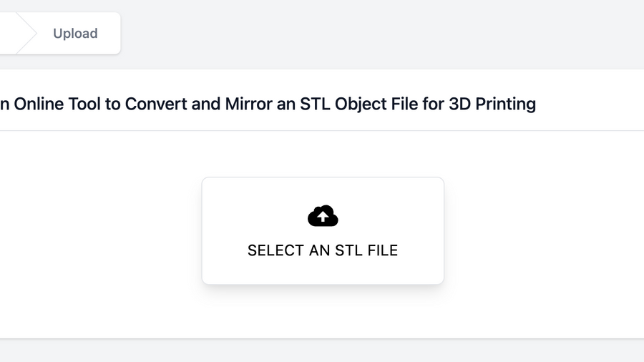Click the gray footer area below the panel
Viewport: 644px width, 362px height.
pyautogui.click(x=322, y=351)
